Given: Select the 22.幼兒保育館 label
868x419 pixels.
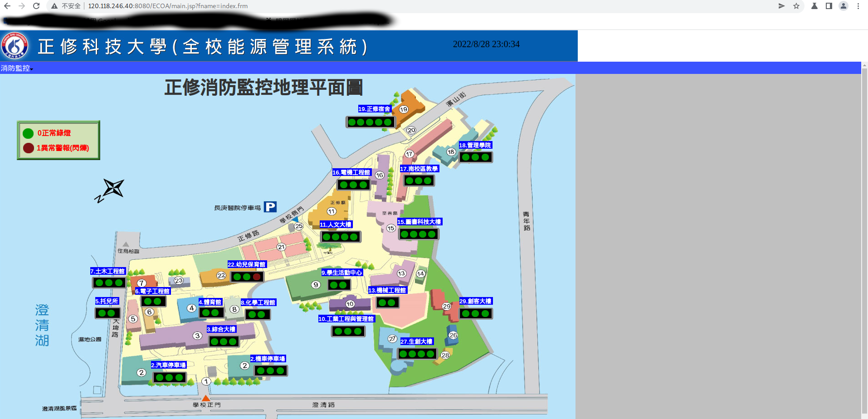Looking at the screenshot, I should [247, 264].
